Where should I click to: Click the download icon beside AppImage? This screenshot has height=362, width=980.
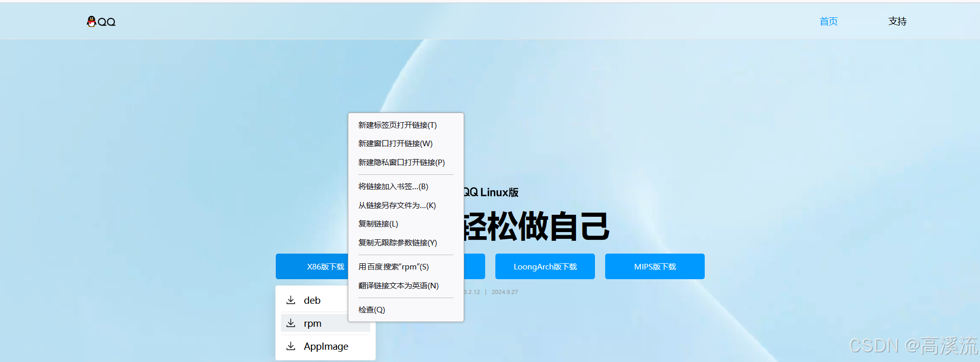(291, 346)
